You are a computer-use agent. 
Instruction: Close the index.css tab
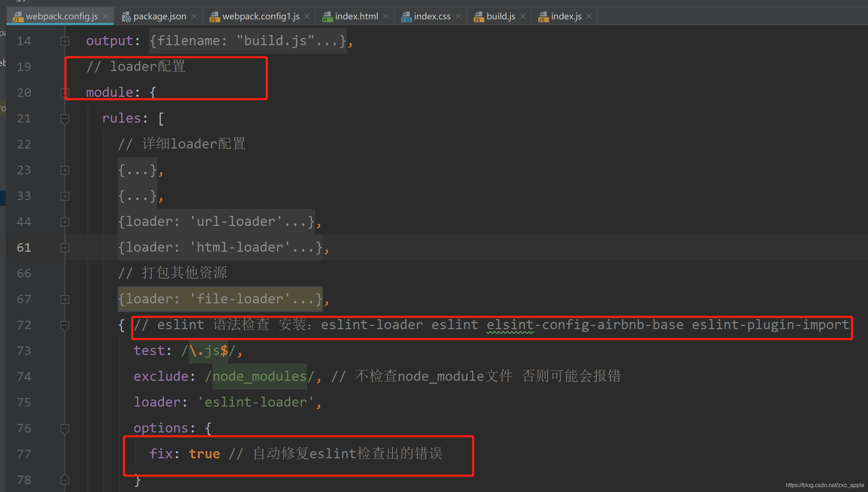coord(458,16)
